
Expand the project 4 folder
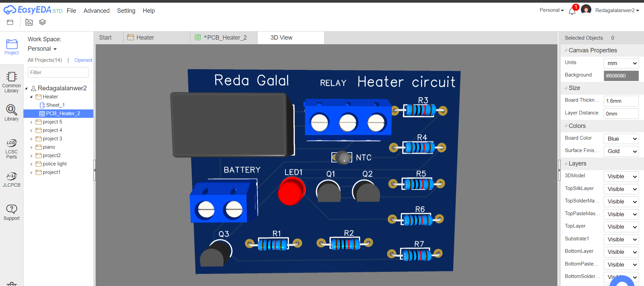click(32, 131)
